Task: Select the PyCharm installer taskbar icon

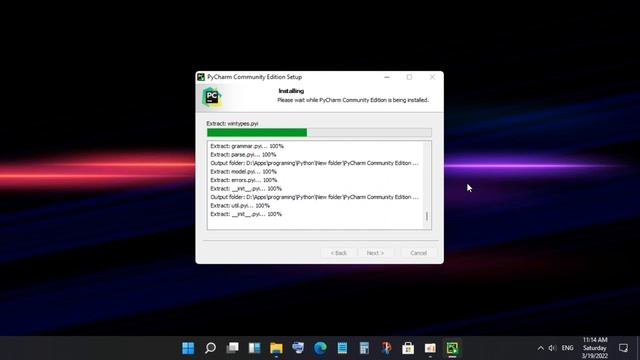Action: pyautogui.click(x=452, y=348)
